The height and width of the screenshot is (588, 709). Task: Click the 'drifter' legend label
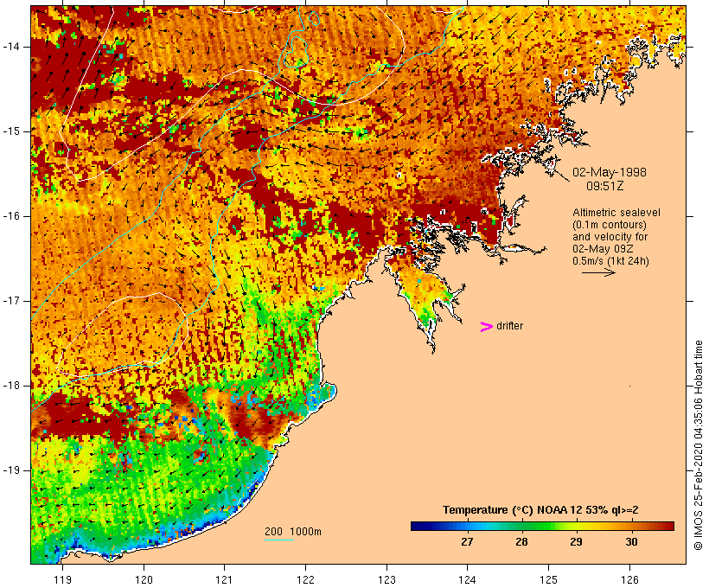click(509, 326)
